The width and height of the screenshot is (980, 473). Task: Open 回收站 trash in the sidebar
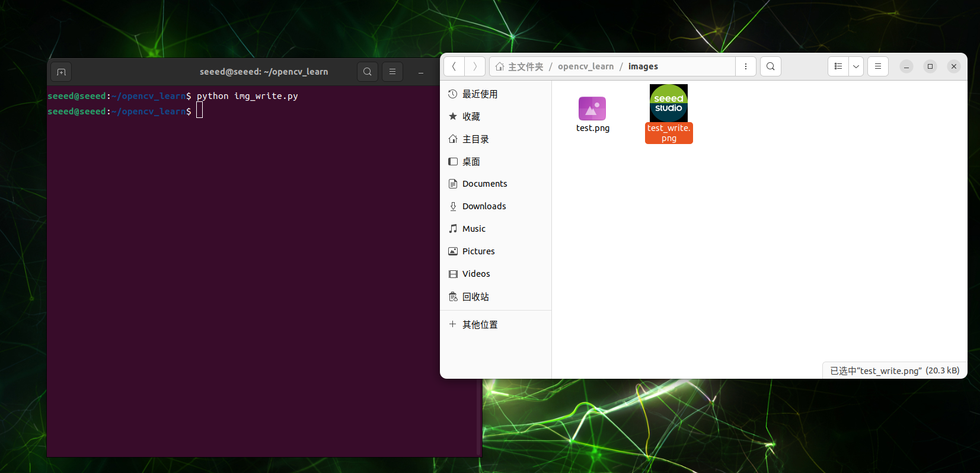coord(496,297)
